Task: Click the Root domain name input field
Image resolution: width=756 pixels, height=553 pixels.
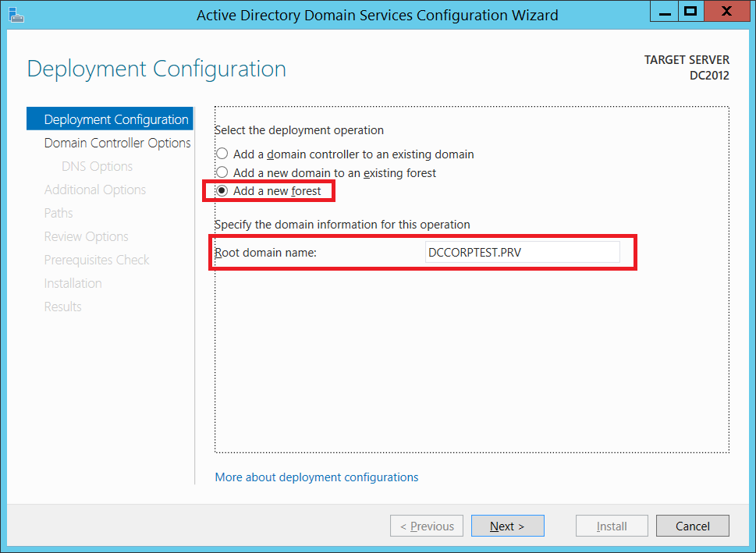Action: click(522, 252)
